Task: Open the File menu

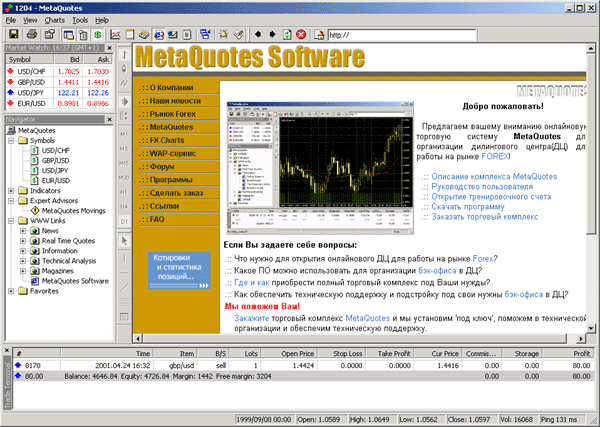Action: pyautogui.click(x=11, y=20)
